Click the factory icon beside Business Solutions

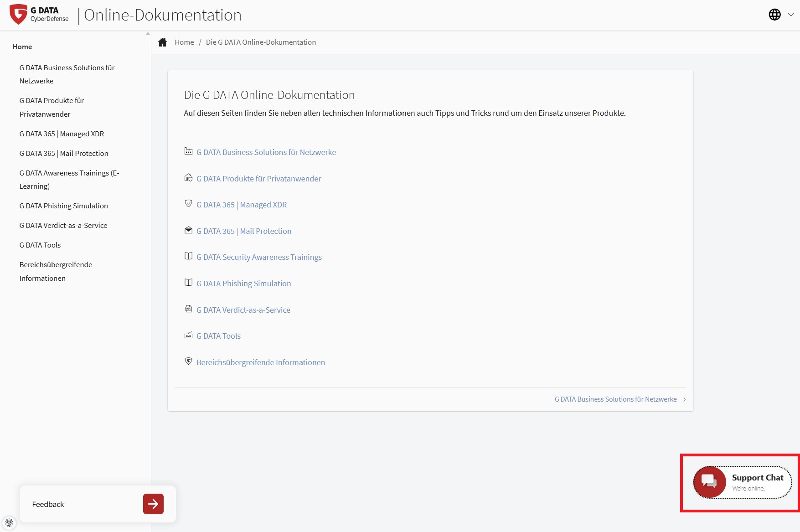(188, 151)
